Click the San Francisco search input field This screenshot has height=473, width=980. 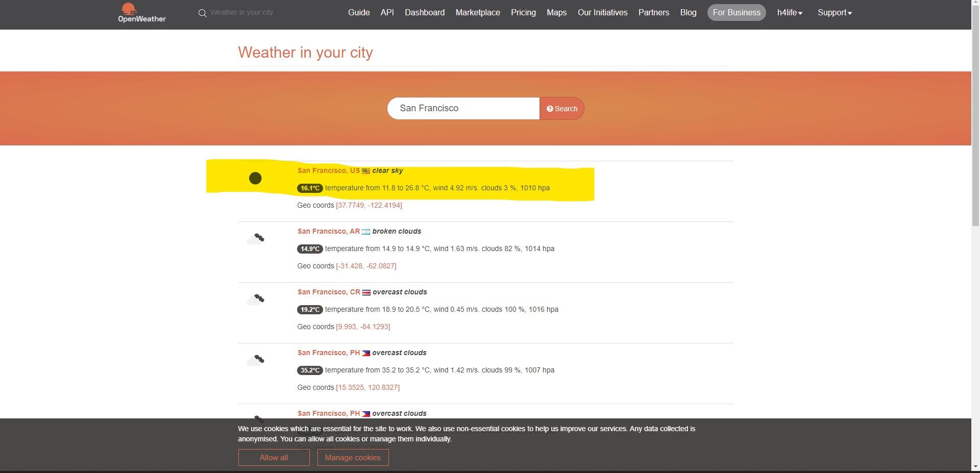(x=463, y=109)
